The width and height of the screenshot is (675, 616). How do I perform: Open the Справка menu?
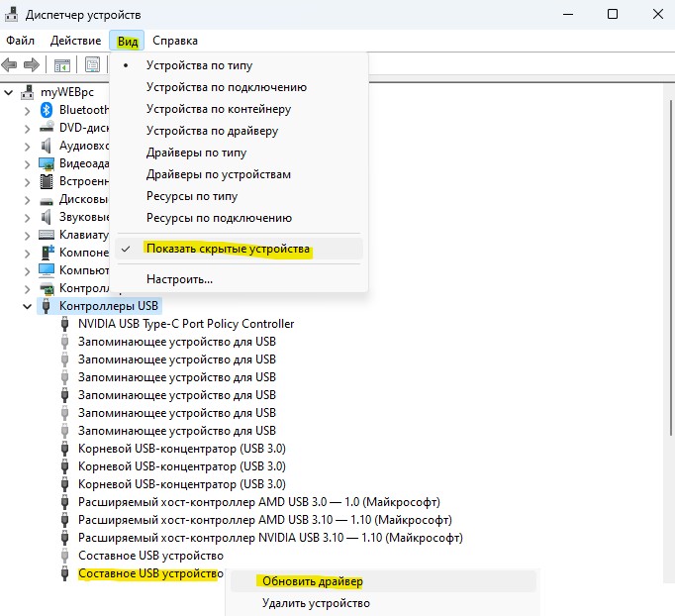pyautogui.click(x=175, y=41)
